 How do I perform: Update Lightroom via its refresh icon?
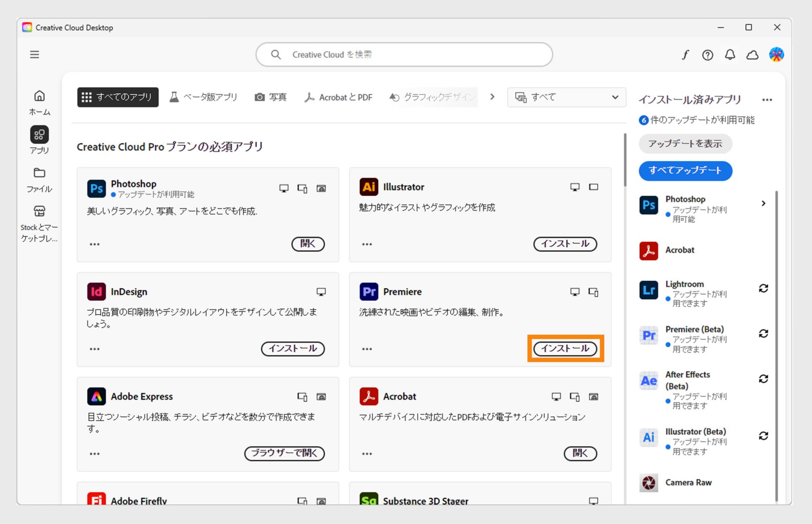(x=763, y=288)
